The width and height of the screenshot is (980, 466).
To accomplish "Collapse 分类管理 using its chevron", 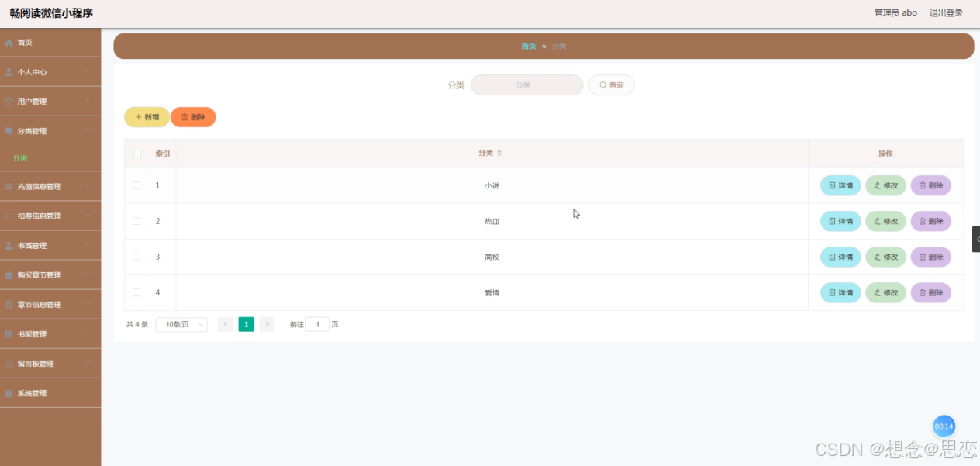I will [88, 131].
